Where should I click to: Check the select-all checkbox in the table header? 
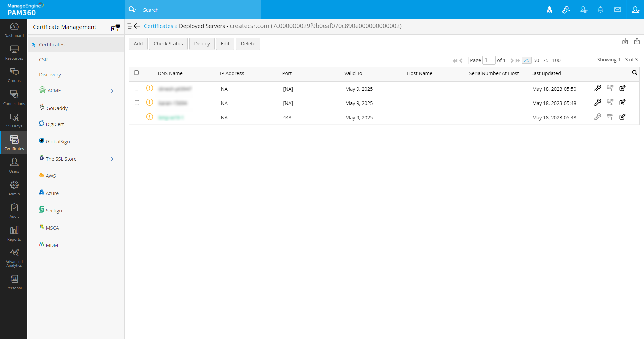[x=137, y=73]
